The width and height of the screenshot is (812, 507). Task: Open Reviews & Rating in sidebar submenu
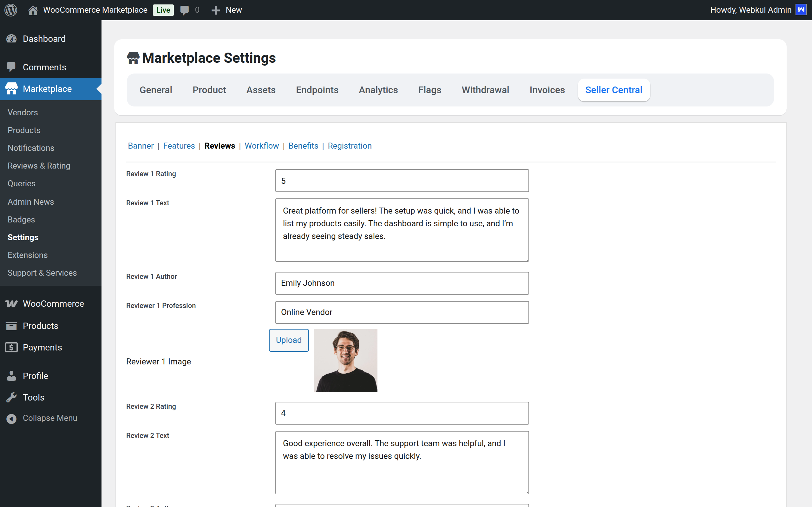click(39, 166)
